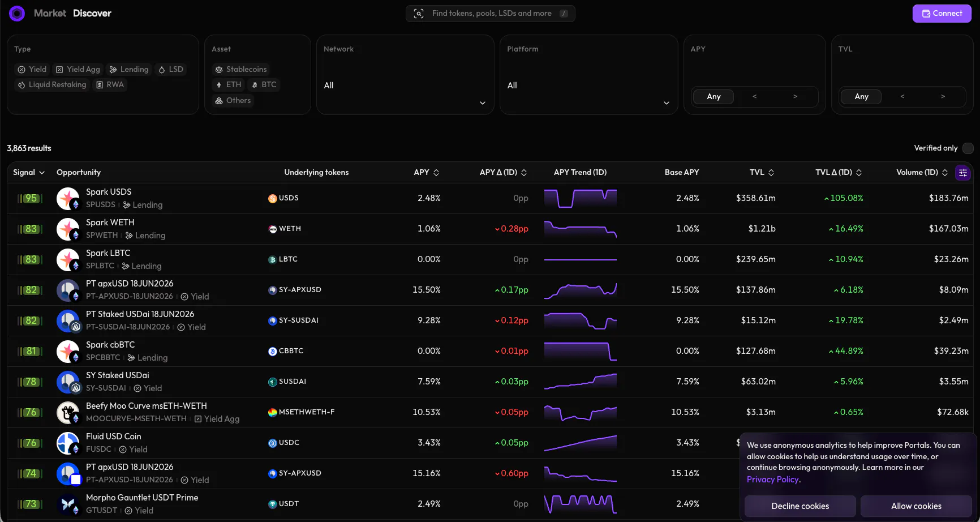Click the USDC underlying token icon
This screenshot has height=522, width=980.
[x=272, y=443]
